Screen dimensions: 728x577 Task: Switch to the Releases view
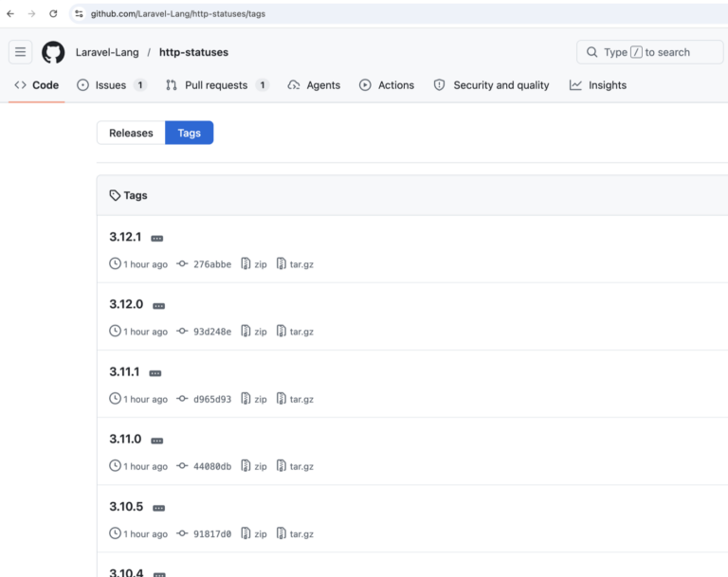point(131,133)
